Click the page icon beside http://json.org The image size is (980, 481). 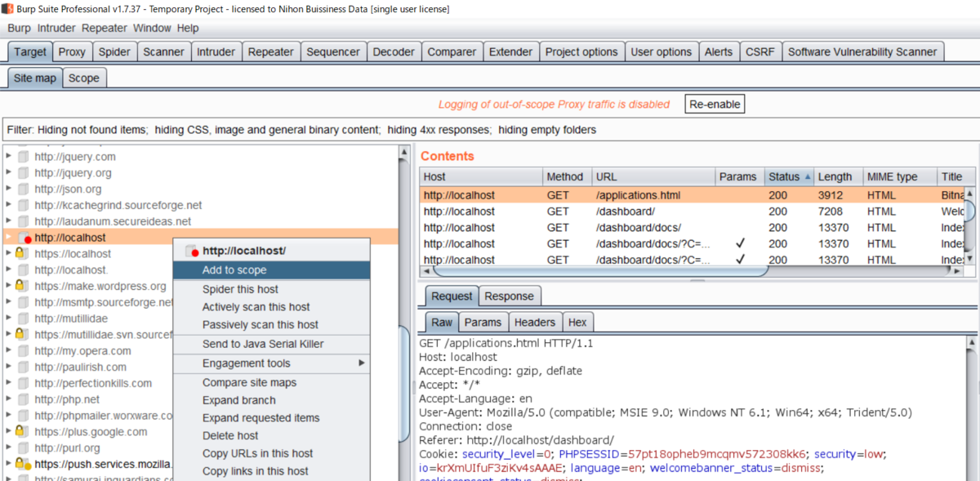(x=24, y=189)
